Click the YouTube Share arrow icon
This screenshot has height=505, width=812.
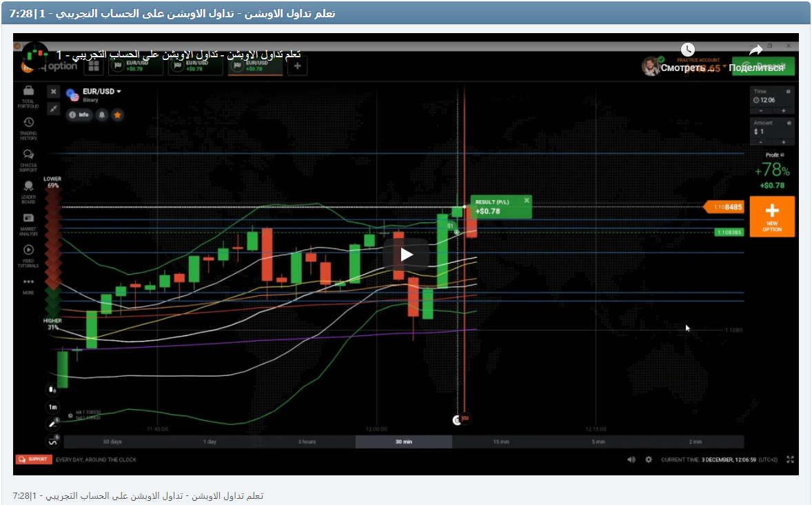(755, 50)
